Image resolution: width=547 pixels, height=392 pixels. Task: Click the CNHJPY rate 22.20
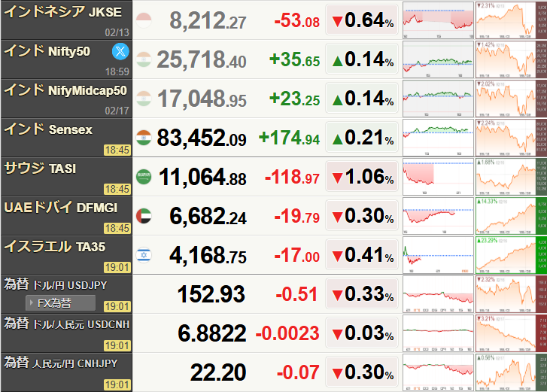click(218, 372)
